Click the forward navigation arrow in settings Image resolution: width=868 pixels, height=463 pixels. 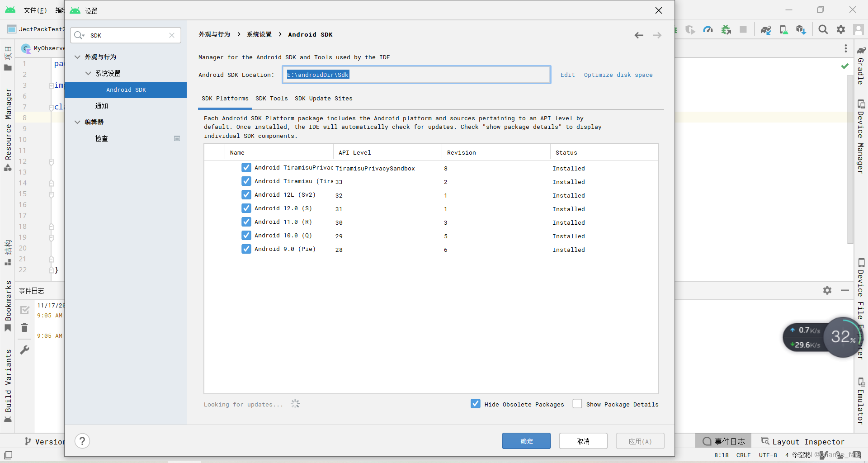tap(657, 35)
